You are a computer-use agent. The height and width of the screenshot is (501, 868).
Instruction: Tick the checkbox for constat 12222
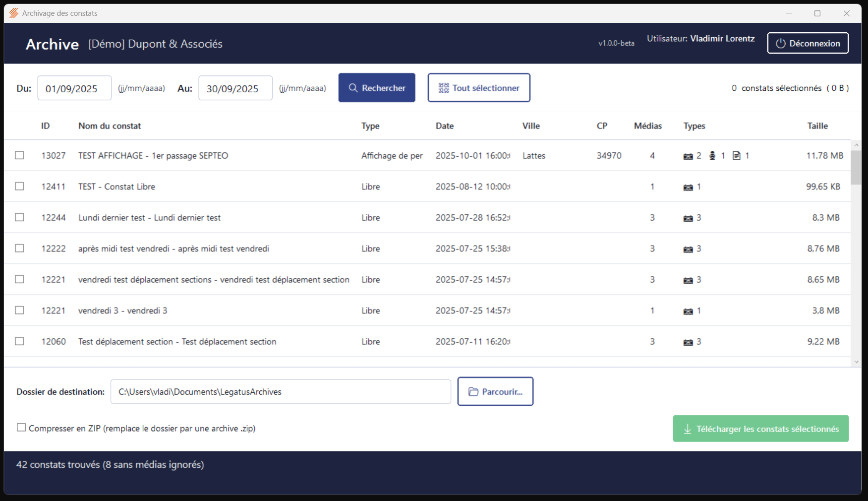[x=20, y=248]
